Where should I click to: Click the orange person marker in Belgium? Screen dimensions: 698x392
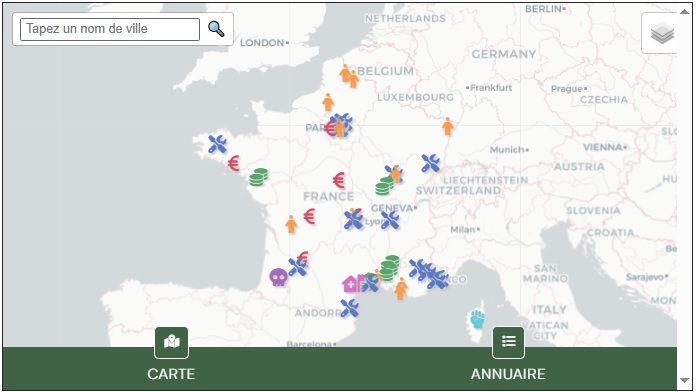point(349,76)
